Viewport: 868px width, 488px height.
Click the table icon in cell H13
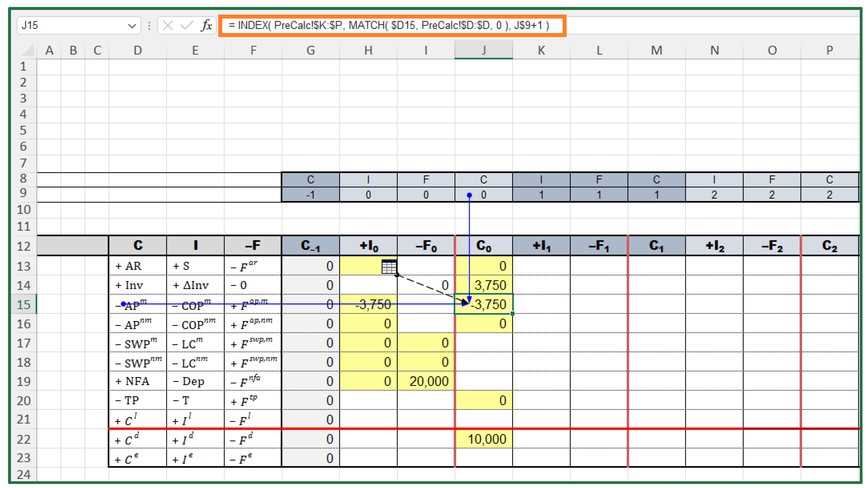(x=389, y=266)
